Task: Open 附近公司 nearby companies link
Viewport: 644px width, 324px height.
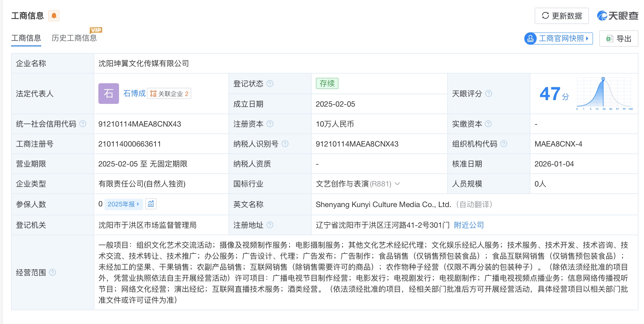Action: 469,225
